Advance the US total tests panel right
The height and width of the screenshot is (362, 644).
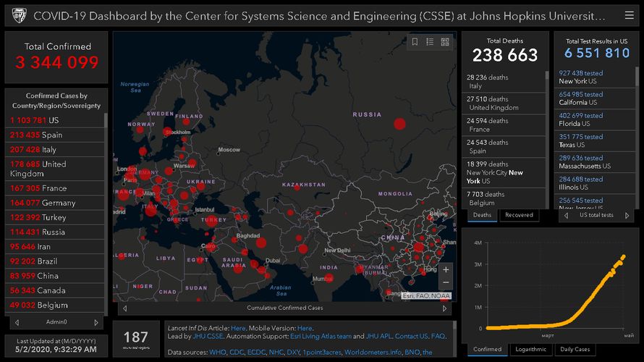pos(625,215)
